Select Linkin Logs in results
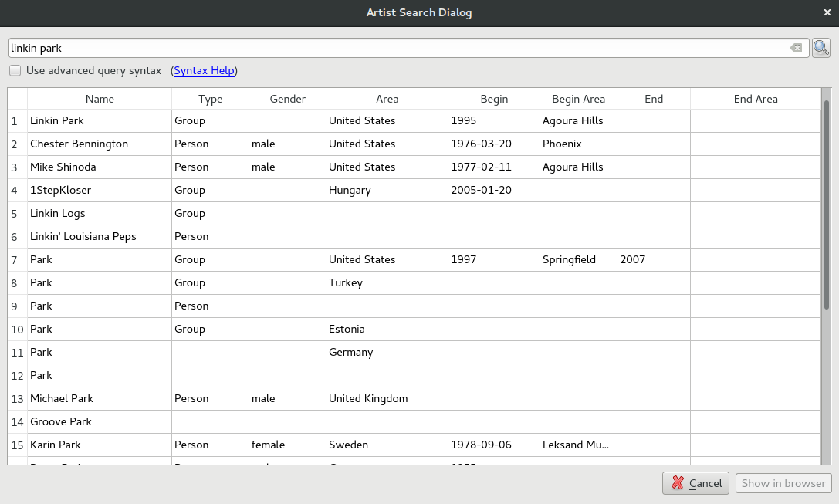The height and width of the screenshot is (504, 839). coord(100,214)
